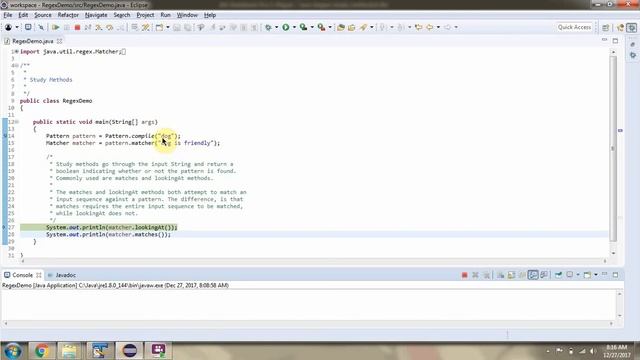Click the green Run button in toolbar
640x360 pixels.
click(286, 27)
